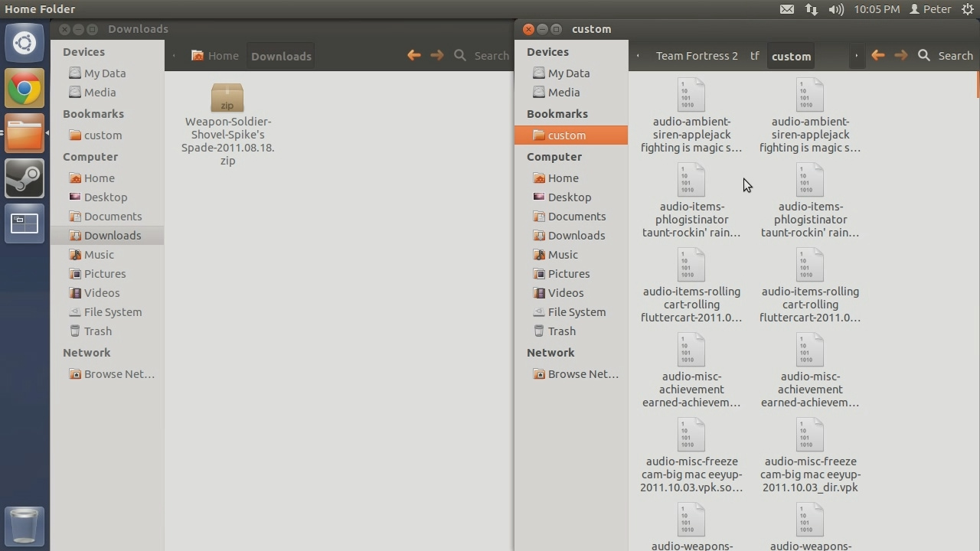Screen dimensions: 980x551
Task: Open Pictures in the custom window sidebar
Action: point(569,274)
